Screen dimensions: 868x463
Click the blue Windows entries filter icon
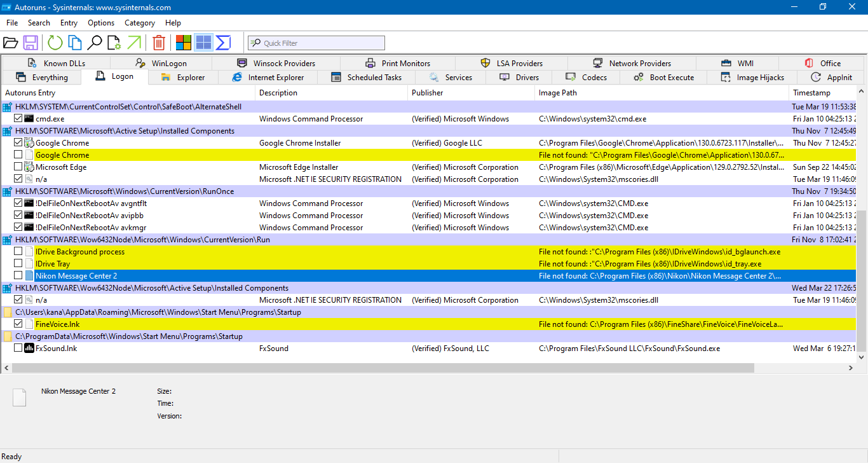203,43
